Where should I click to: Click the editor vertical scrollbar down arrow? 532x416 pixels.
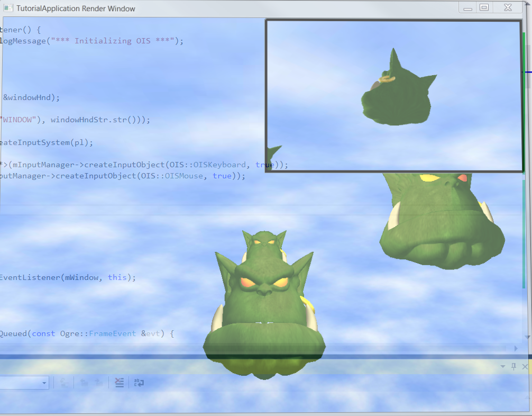coord(527,337)
